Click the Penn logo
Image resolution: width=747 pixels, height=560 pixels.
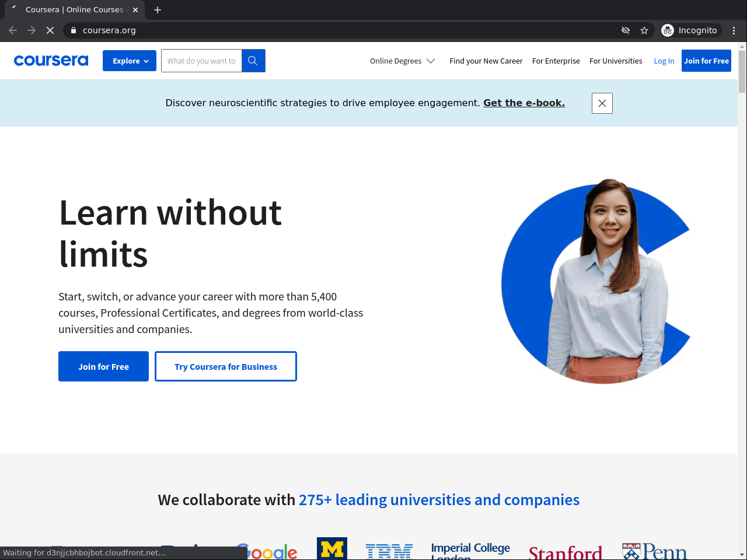point(655,551)
